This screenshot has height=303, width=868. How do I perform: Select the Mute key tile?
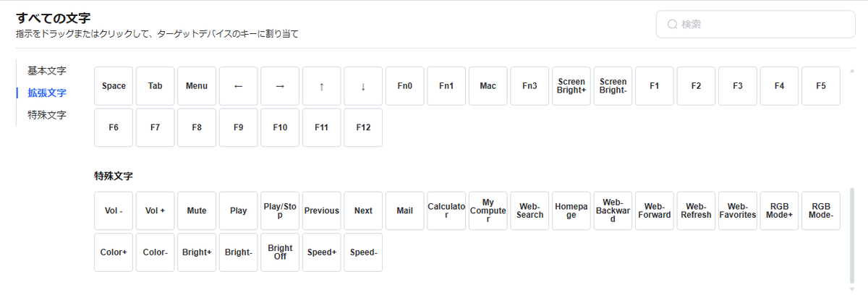point(197,210)
